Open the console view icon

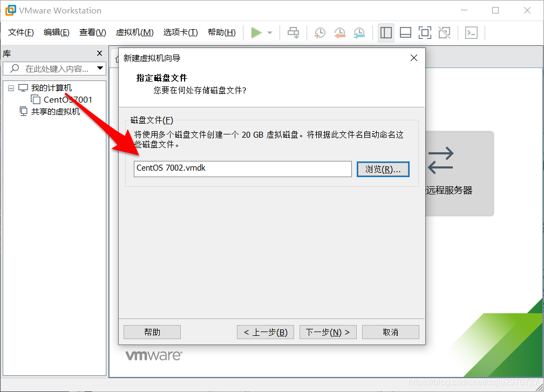[x=471, y=32]
